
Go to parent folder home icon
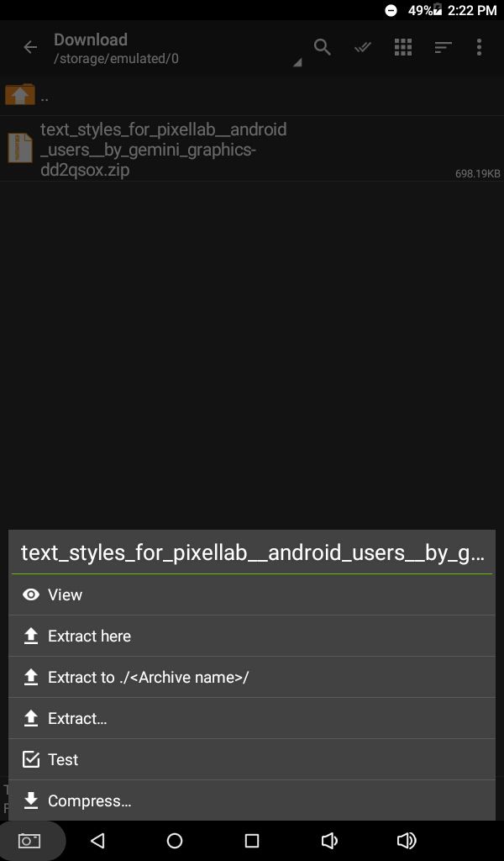20,95
